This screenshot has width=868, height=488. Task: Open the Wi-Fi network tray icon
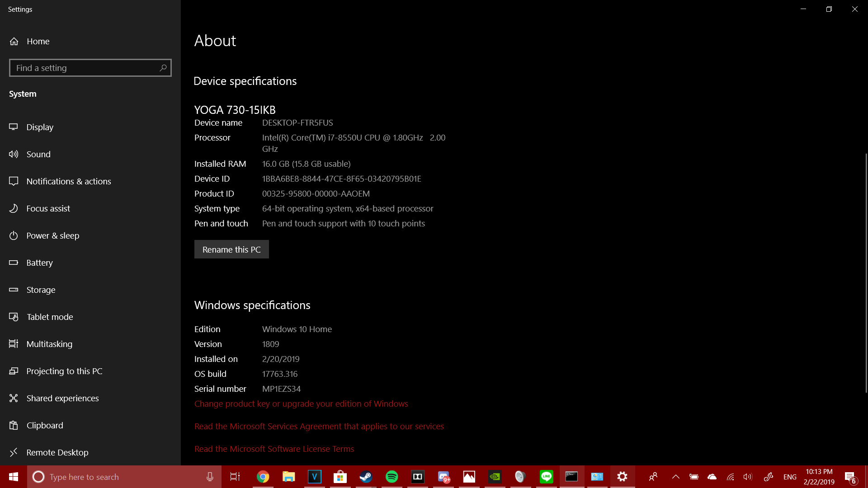(x=730, y=477)
